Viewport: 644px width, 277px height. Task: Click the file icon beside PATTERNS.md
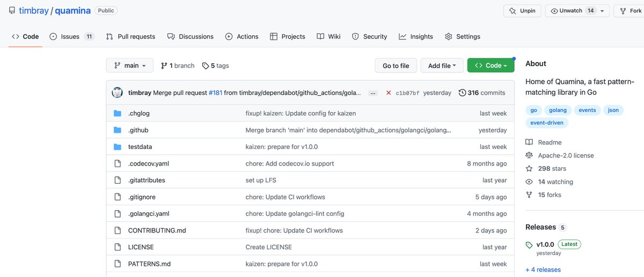118,264
